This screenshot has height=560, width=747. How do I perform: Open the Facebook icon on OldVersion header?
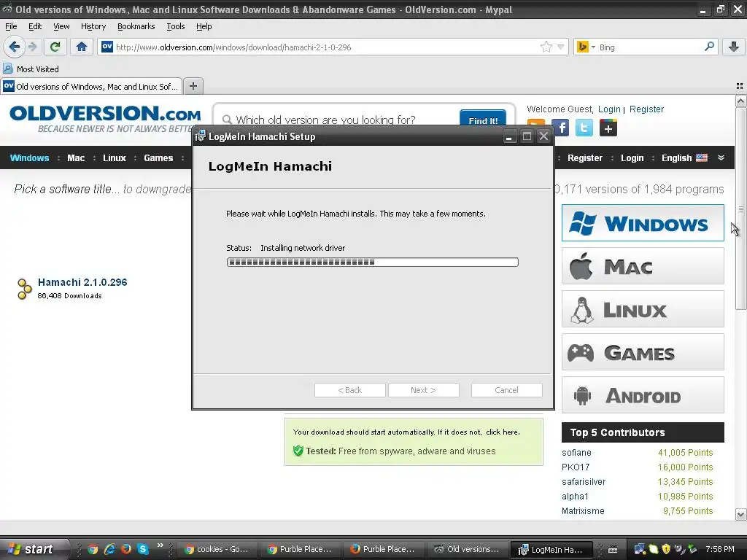pyautogui.click(x=561, y=128)
